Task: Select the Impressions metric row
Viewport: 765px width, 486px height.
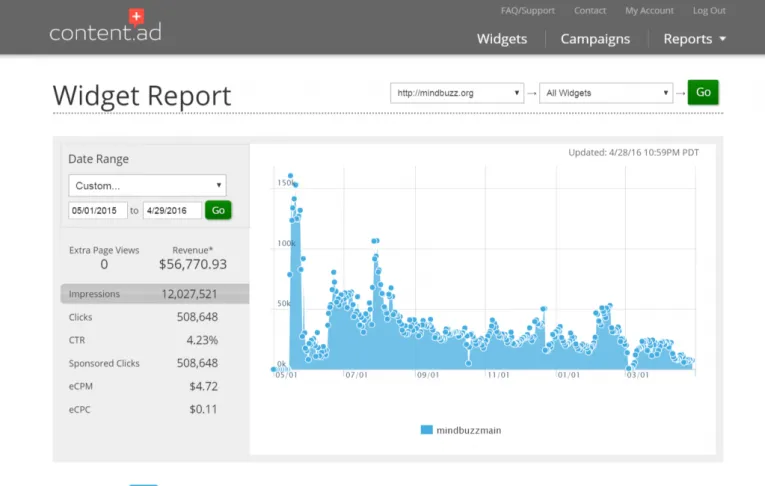Action: pos(155,294)
